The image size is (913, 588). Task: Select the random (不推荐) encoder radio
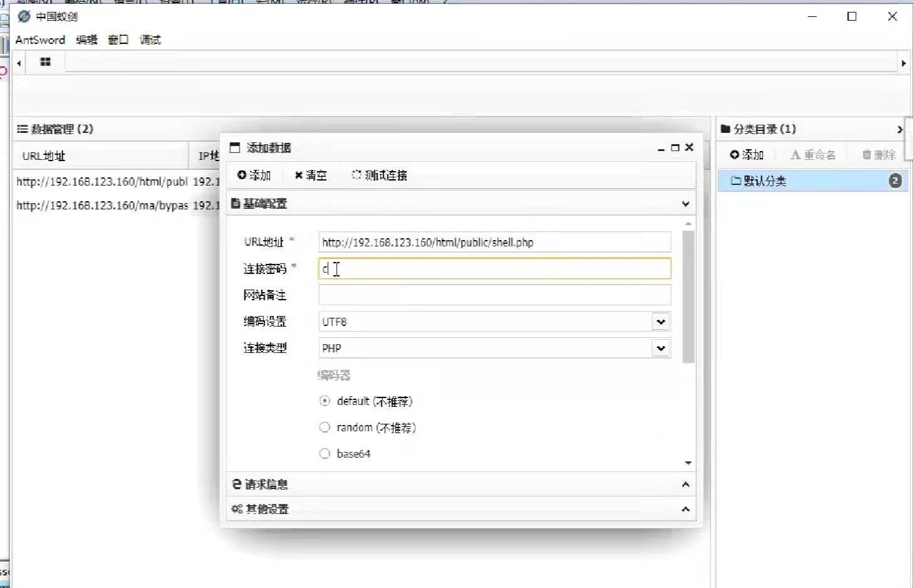coord(325,428)
